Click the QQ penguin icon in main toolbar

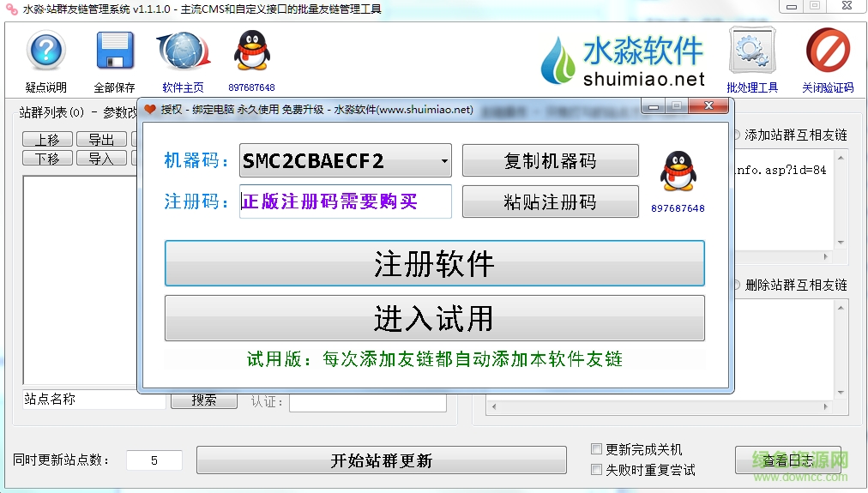252,51
